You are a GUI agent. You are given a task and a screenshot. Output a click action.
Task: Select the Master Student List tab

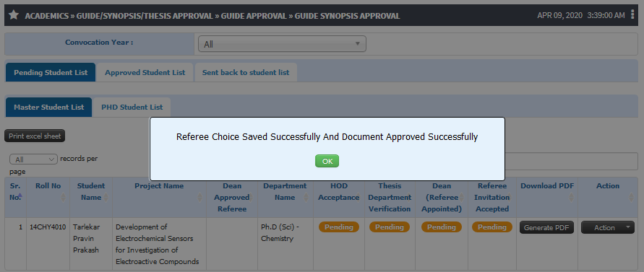(49, 107)
